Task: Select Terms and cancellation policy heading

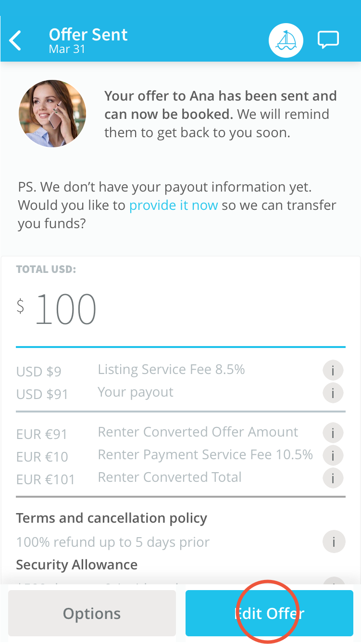Action: pyautogui.click(x=112, y=518)
